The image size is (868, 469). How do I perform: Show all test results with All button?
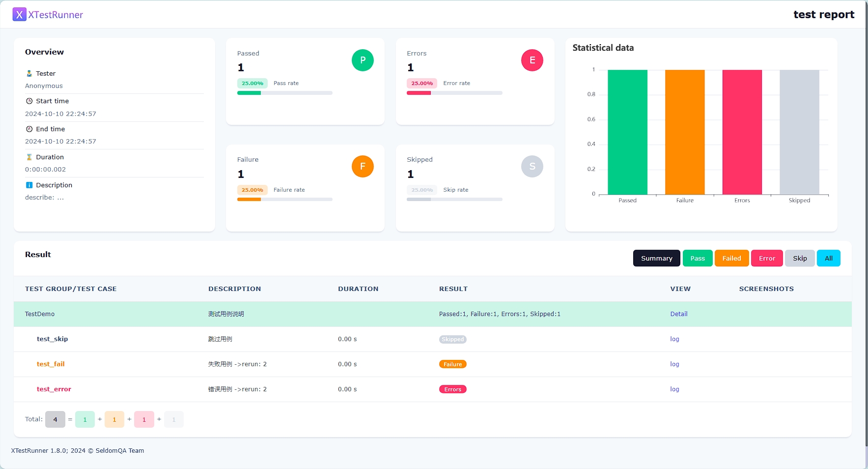828,259
